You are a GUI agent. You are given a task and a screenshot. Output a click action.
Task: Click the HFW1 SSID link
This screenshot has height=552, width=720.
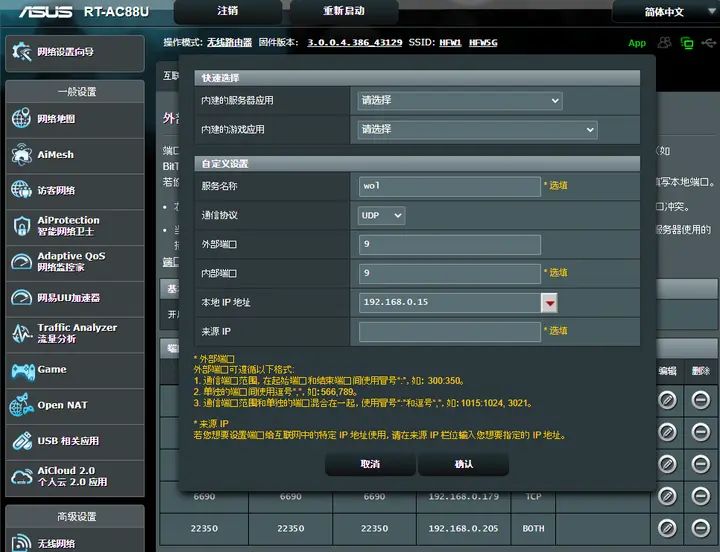(x=450, y=43)
